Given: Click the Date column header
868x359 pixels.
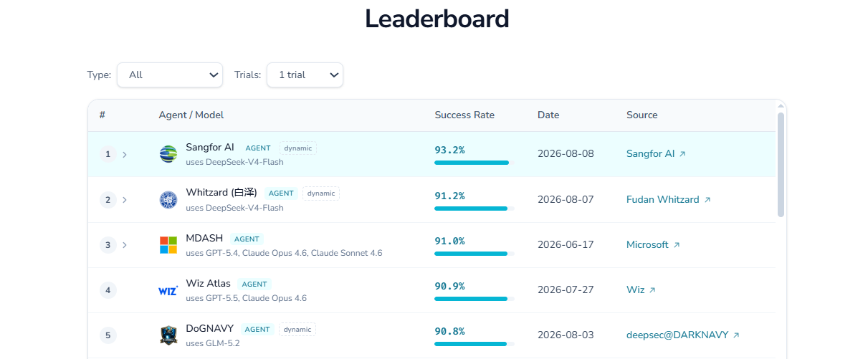Looking at the screenshot, I should click(548, 115).
